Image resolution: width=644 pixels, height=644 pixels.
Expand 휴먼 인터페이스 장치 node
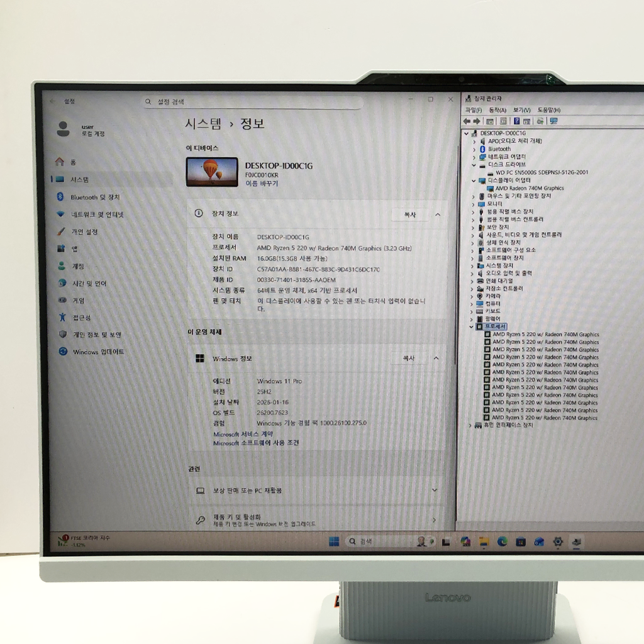pos(470,426)
